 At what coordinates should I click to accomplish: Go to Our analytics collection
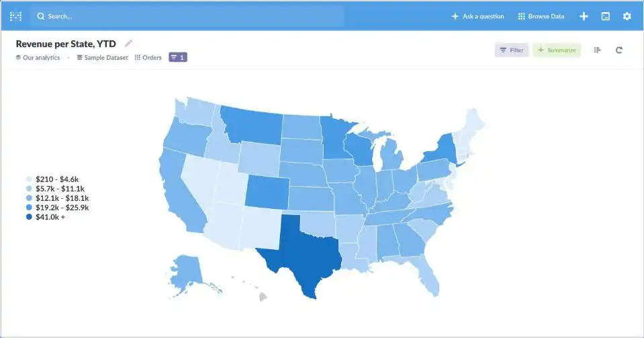(41, 58)
